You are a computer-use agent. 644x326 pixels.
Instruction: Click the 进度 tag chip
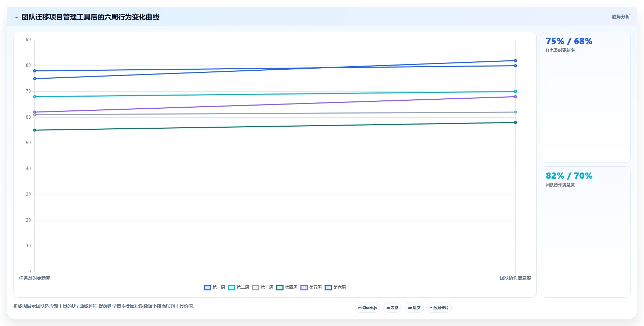414,308
